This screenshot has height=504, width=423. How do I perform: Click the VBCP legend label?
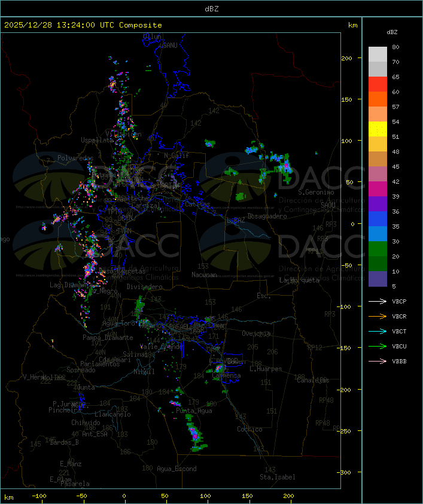pyautogui.click(x=399, y=301)
